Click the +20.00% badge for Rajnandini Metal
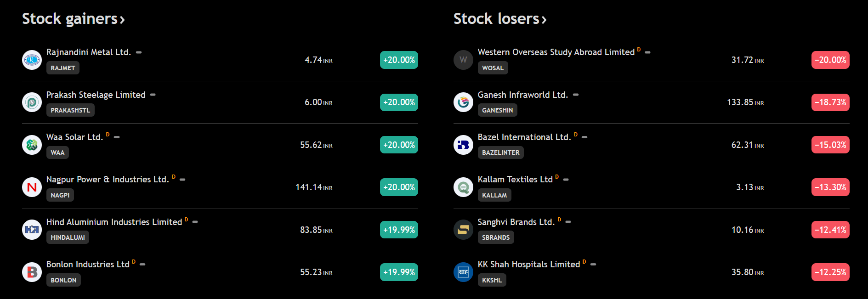 click(399, 60)
